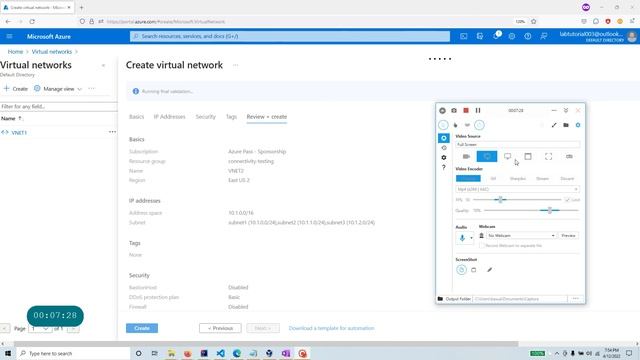Select region video source
This screenshot has height=360, width=640.
pyautogui.click(x=549, y=156)
